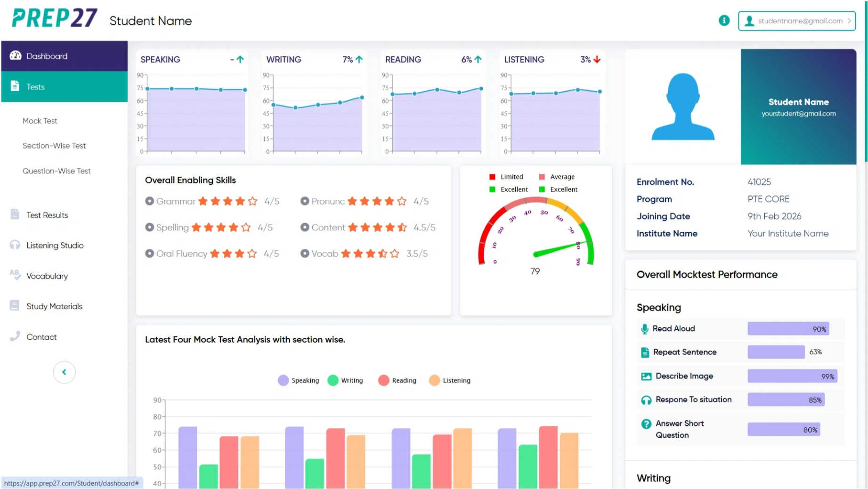Image resolution: width=868 pixels, height=489 pixels.
Task: Open the Mock Test tab
Action: tap(40, 121)
